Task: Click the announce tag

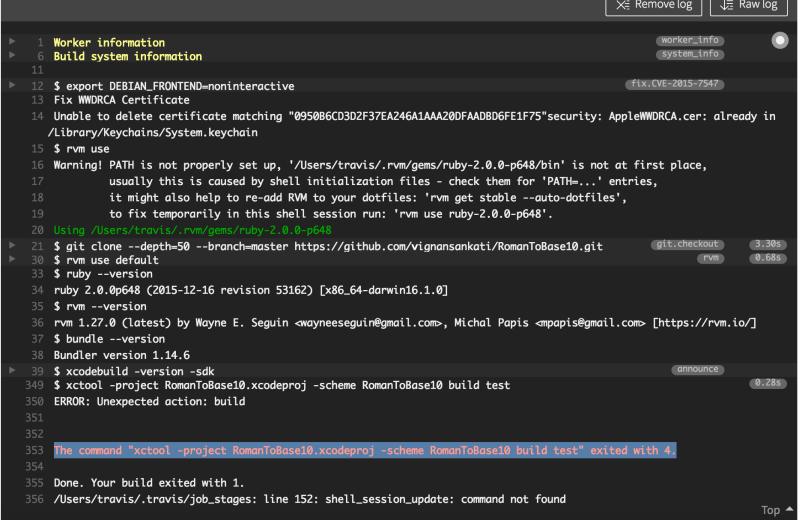Action: 698,369
